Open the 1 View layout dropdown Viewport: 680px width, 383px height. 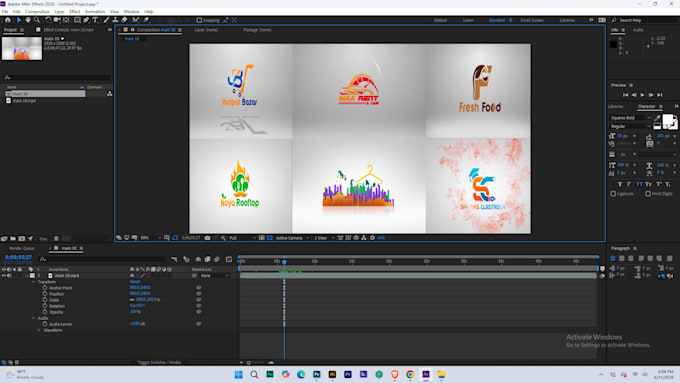(324, 238)
